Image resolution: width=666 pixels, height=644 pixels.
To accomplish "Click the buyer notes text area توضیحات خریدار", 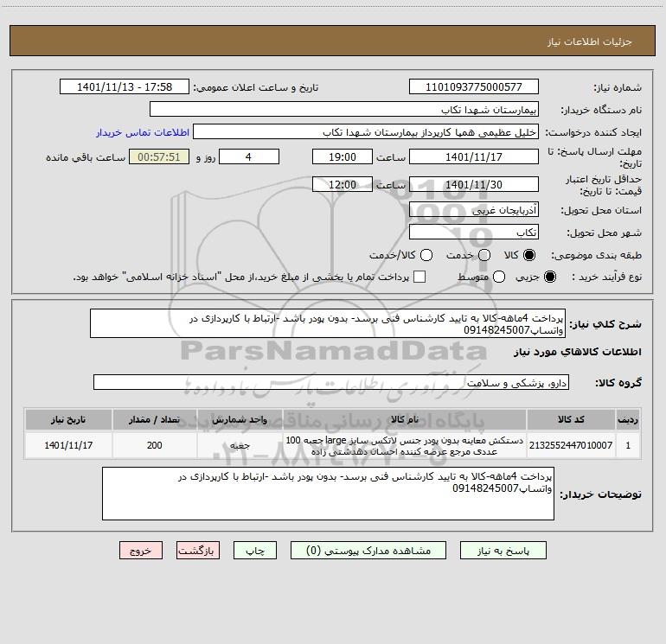I will 328,494.
